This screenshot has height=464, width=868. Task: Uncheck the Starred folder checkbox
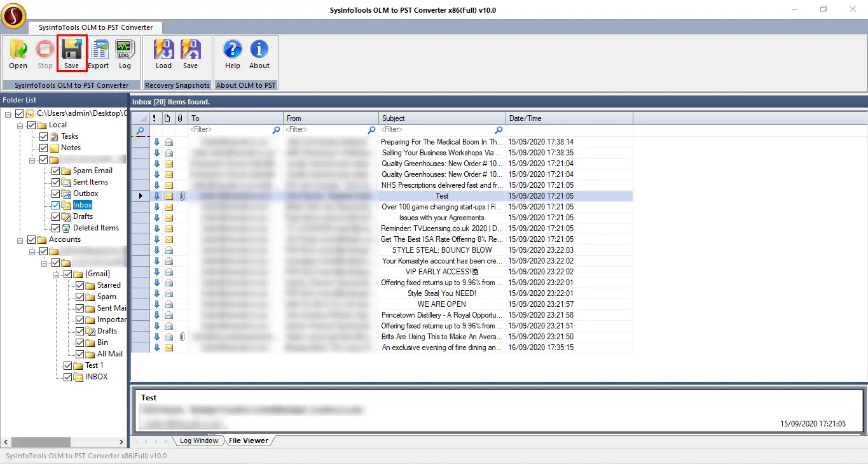click(79, 285)
